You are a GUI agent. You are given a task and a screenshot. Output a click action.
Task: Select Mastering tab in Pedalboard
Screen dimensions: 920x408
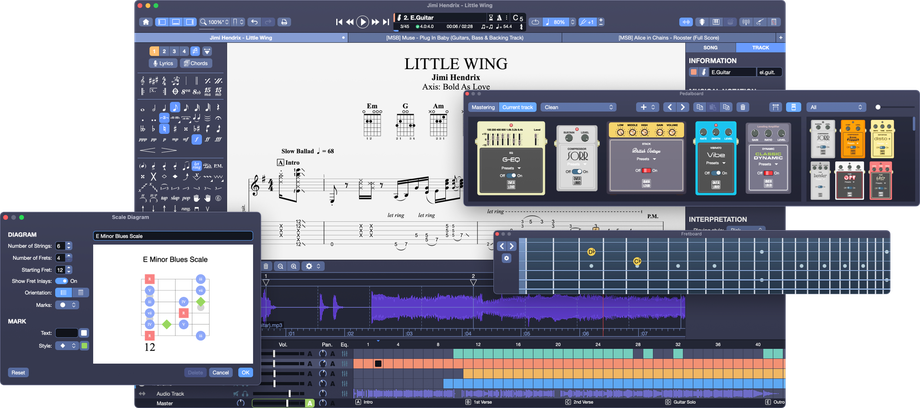pos(483,107)
